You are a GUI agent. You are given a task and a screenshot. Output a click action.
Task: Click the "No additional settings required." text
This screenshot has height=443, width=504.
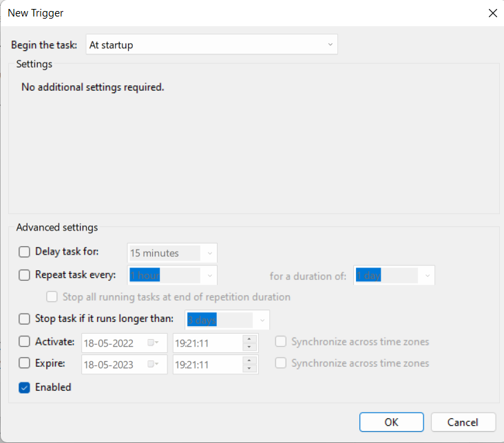92,87
